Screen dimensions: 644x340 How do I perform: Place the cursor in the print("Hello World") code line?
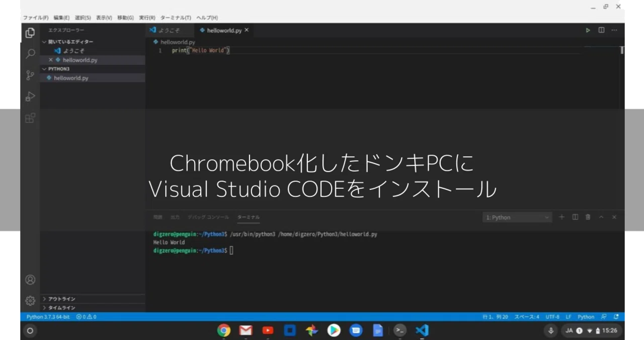click(x=200, y=50)
